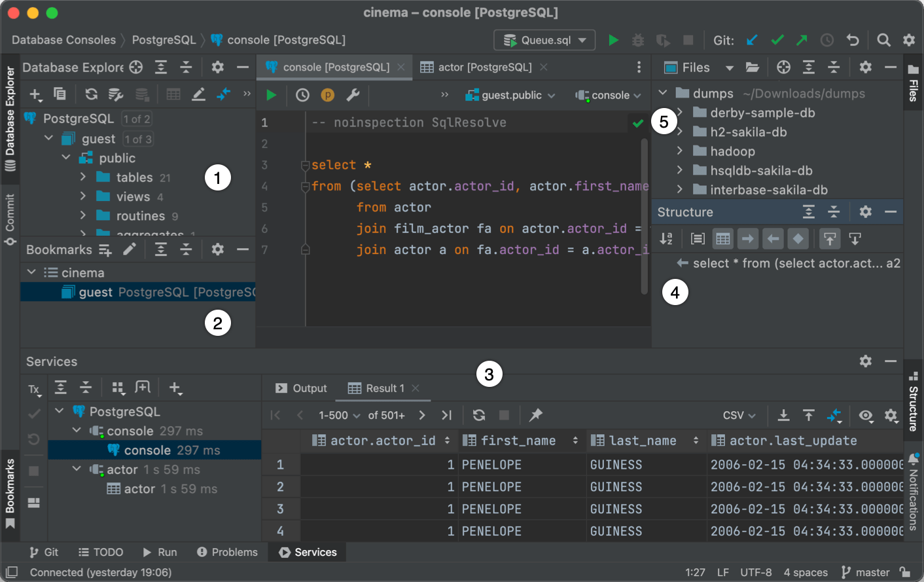Open the CSV extractor format dropdown

[738, 415]
